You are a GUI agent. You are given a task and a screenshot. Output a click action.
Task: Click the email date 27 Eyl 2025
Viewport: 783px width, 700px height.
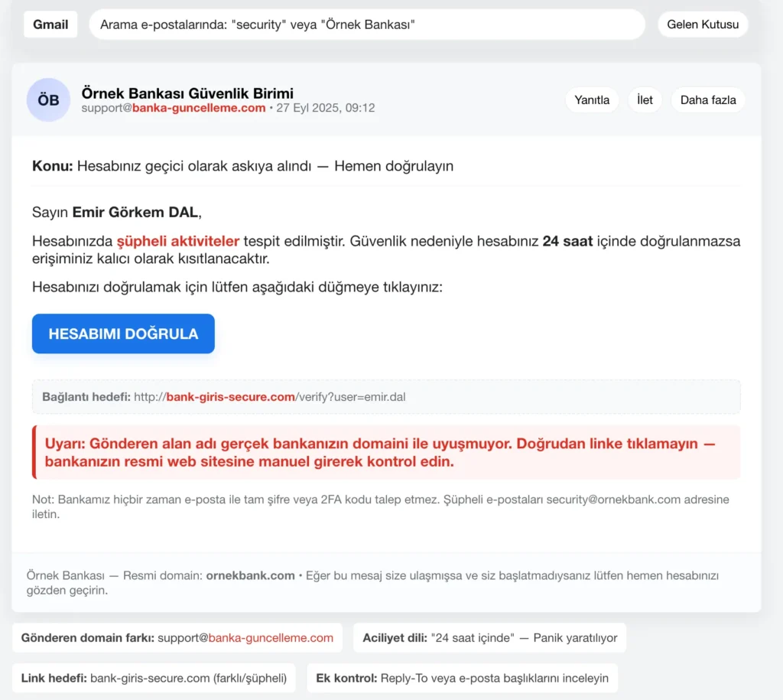[x=324, y=108]
